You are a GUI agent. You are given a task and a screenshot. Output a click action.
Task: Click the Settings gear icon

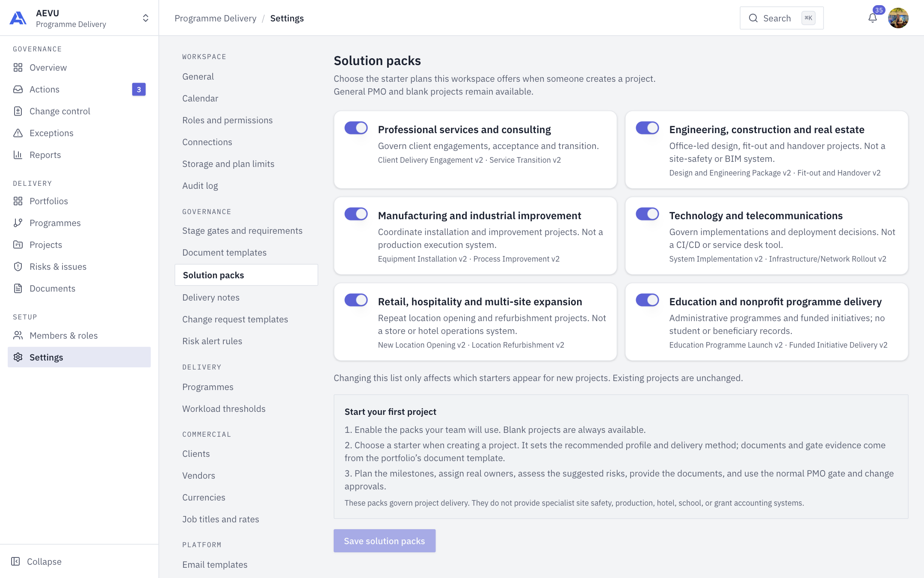(x=18, y=358)
